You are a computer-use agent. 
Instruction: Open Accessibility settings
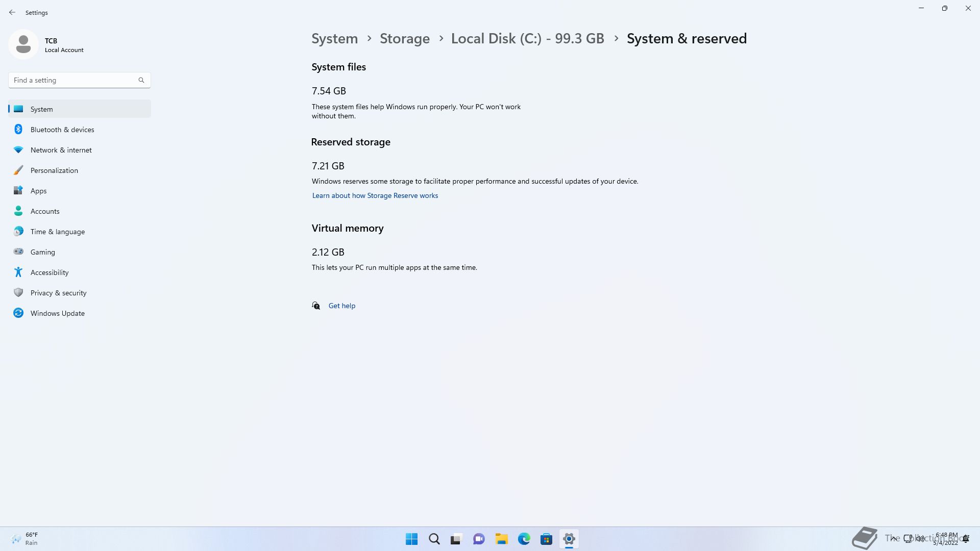(80, 272)
